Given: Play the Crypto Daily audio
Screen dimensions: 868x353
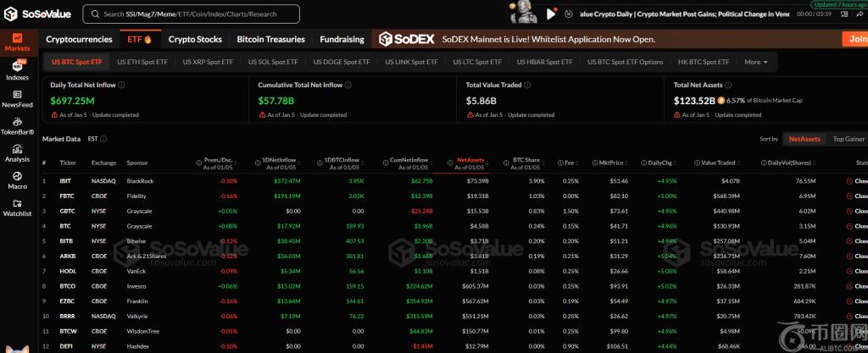Looking at the screenshot, I should [x=551, y=14].
